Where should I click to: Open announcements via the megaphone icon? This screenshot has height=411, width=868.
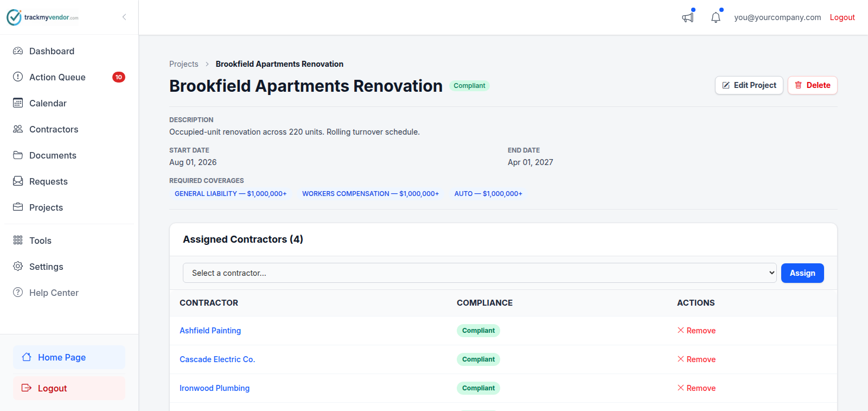click(688, 17)
